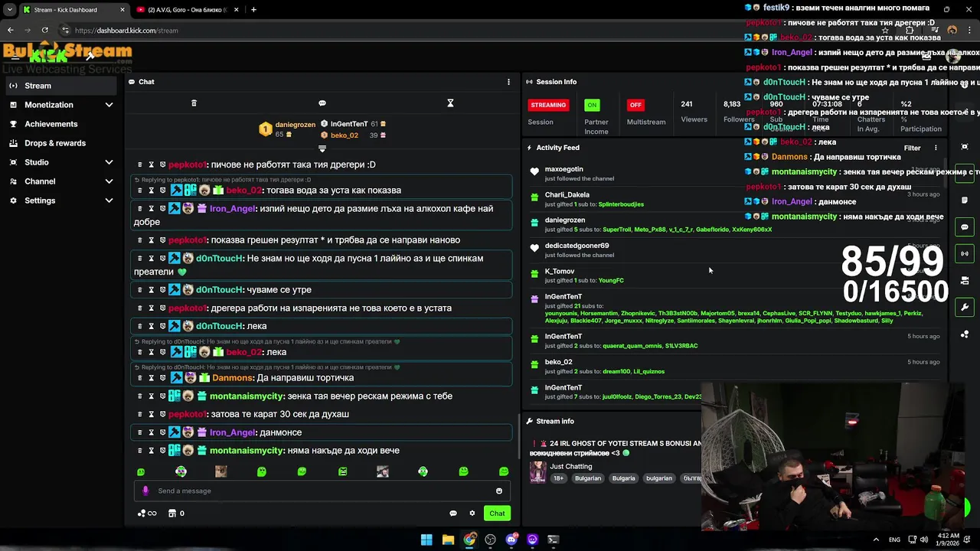
Task: Open OBS Studio from taskbar
Action: 490,540
